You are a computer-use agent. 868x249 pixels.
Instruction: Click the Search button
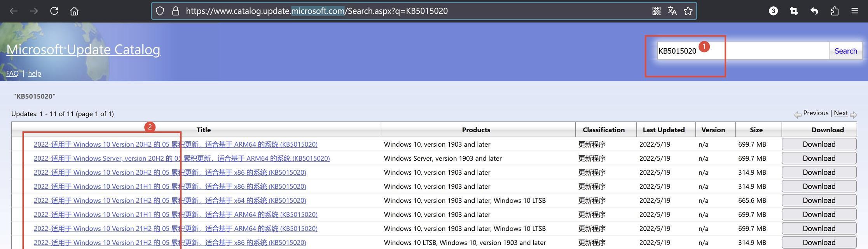846,51
